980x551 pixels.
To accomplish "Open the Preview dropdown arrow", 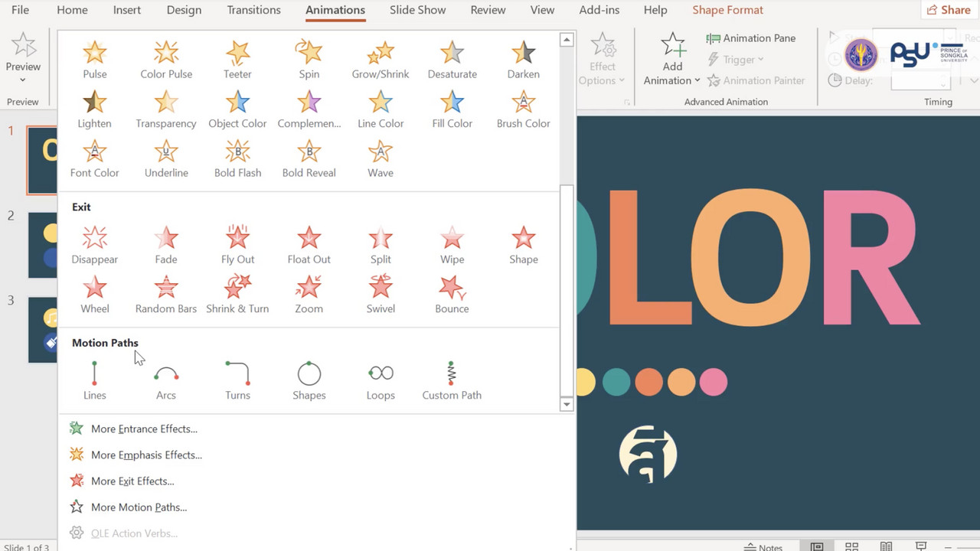I will click(x=23, y=80).
